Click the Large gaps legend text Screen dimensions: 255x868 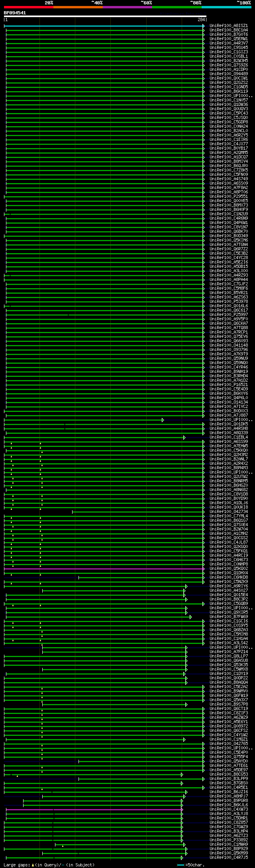click(x=49, y=865)
